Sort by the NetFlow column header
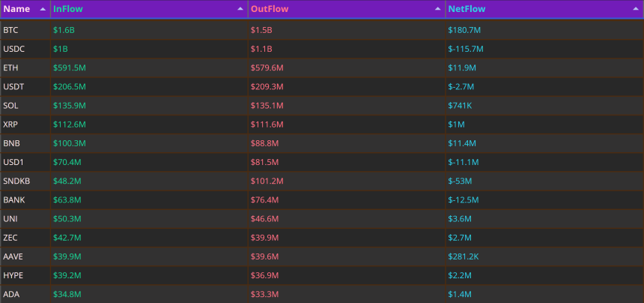This screenshot has width=644, height=303. 544,9
